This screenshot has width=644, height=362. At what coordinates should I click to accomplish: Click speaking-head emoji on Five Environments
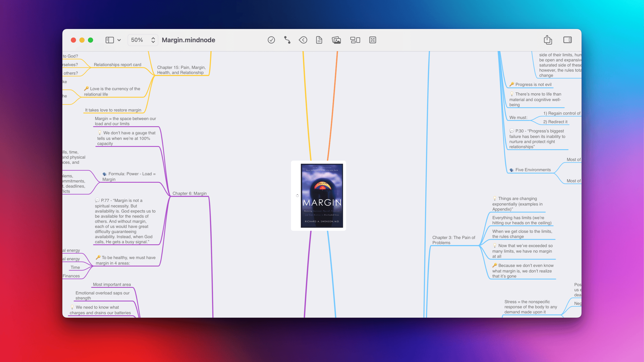[x=511, y=170]
